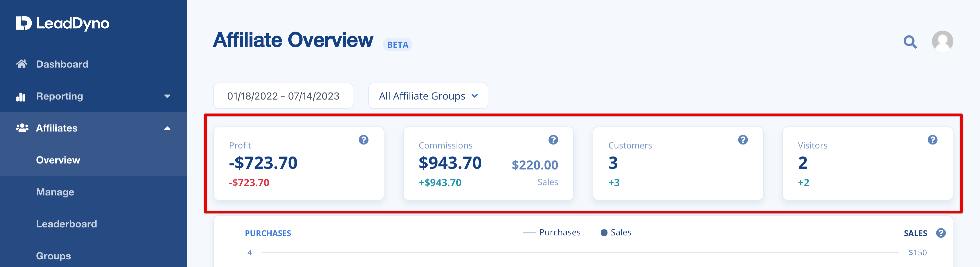Open the search magnifier icon
The width and height of the screenshot is (980, 267).
pos(910,42)
